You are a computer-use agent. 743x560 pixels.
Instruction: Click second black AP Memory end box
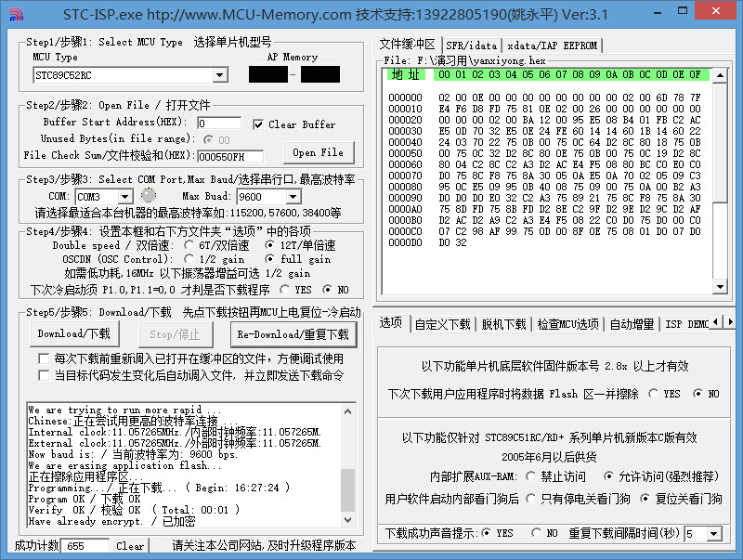click(x=320, y=74)
